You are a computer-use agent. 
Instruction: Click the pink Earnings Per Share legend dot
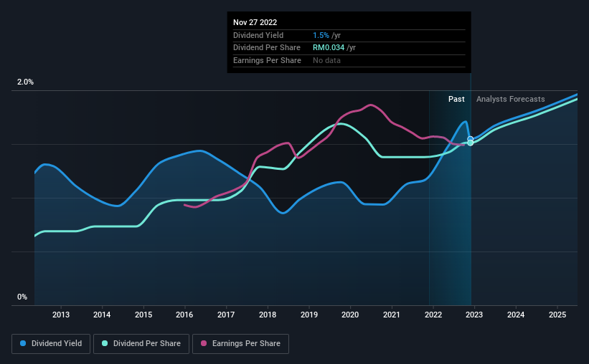[204, 343]
